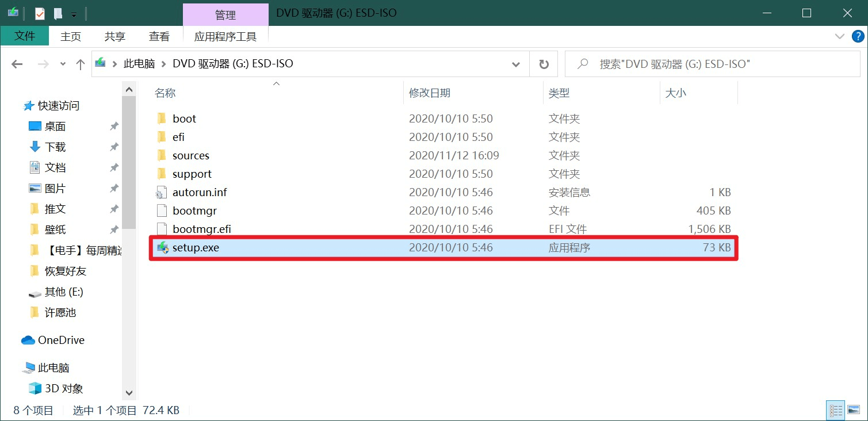Click the search magnifier in the search box

[582, 64]
